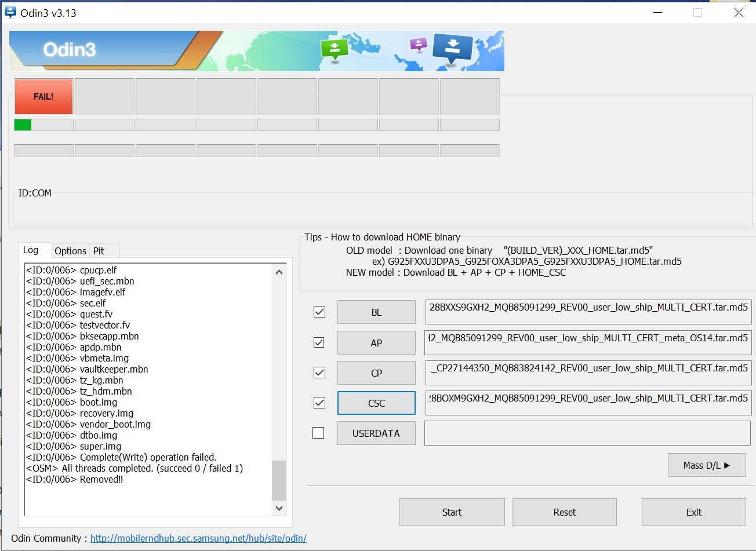Select log line 'recovery.img'
756x551 pixels.
(80, 413)
